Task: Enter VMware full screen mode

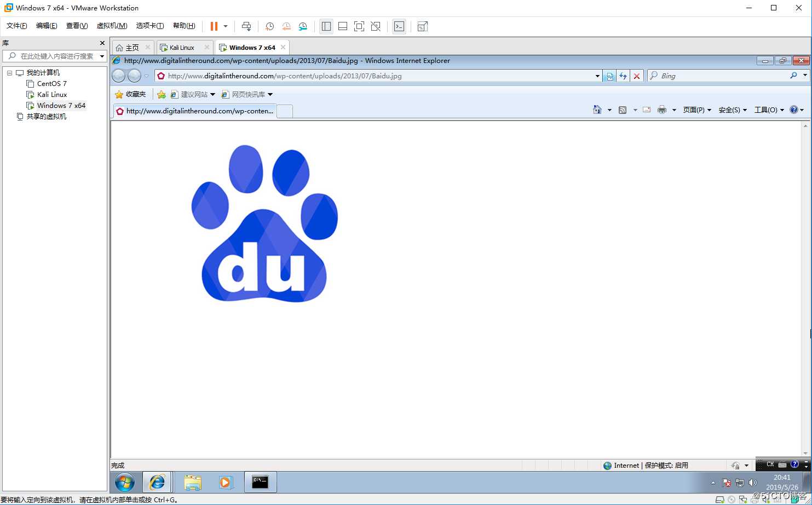Action: 359,26
